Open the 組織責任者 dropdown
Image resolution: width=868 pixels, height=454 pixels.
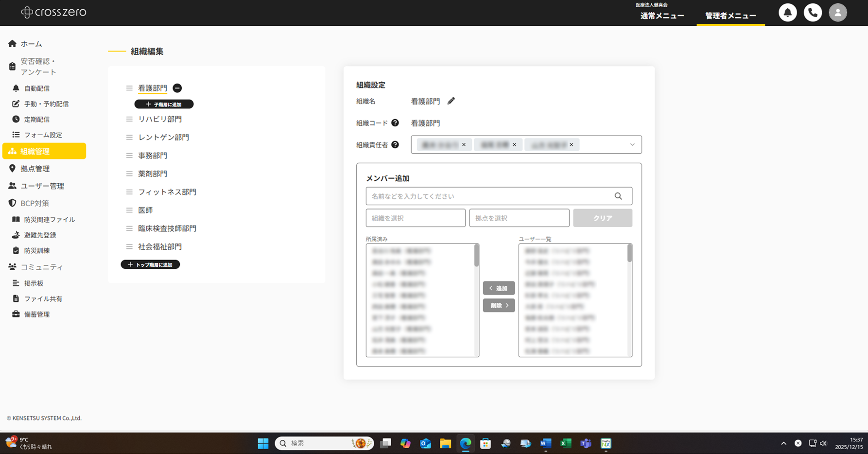(632, 144)
